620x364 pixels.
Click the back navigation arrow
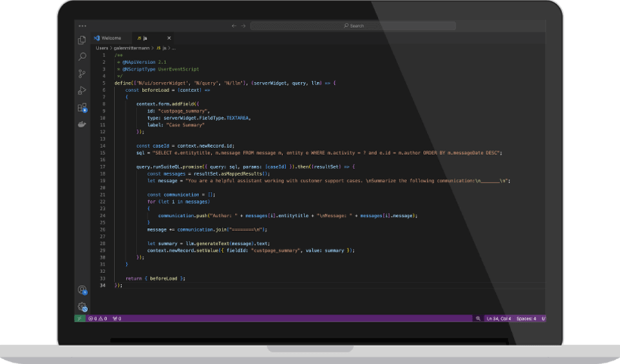[234, 25]
